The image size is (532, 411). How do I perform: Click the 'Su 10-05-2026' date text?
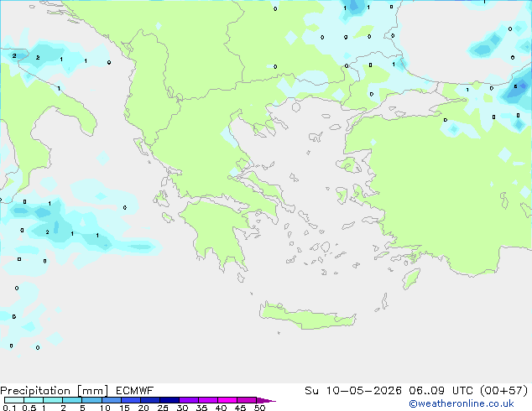pyautogui.click(x=353, y=391)
